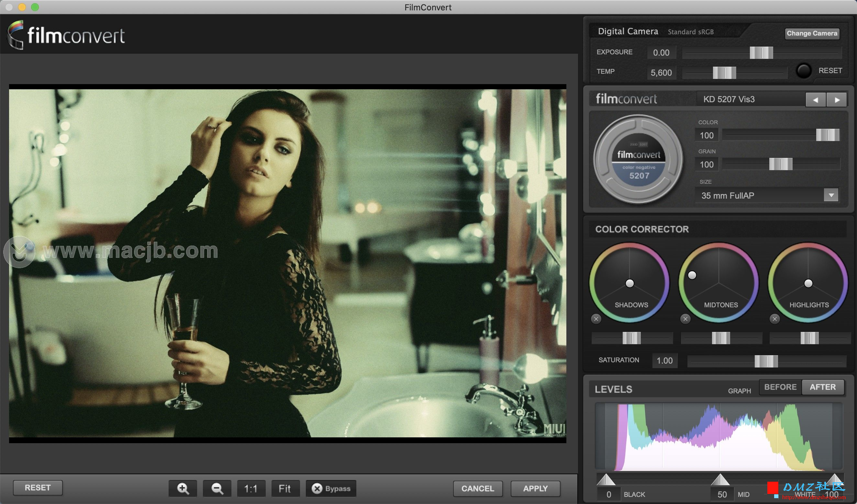Click the 35 mm FullAP size field
857x504 pixels.
coord(767,195)
